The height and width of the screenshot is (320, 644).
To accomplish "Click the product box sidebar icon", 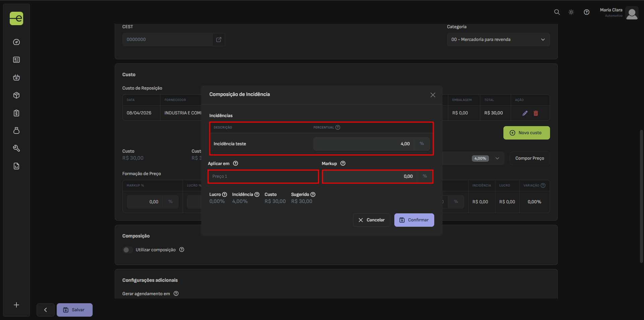I will click(16, 95).
